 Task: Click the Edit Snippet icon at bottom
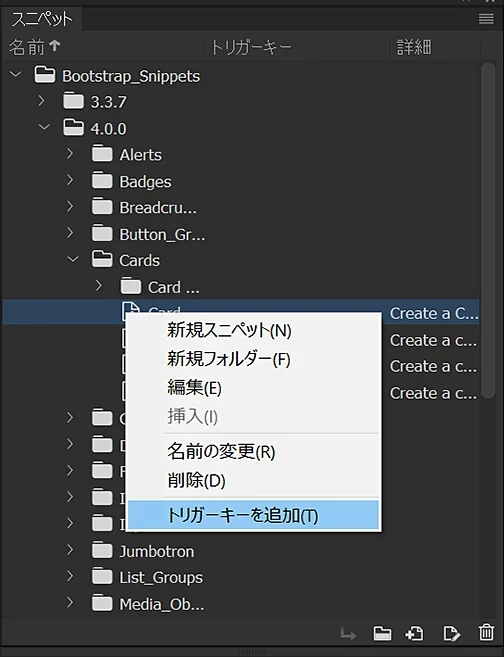451,633
